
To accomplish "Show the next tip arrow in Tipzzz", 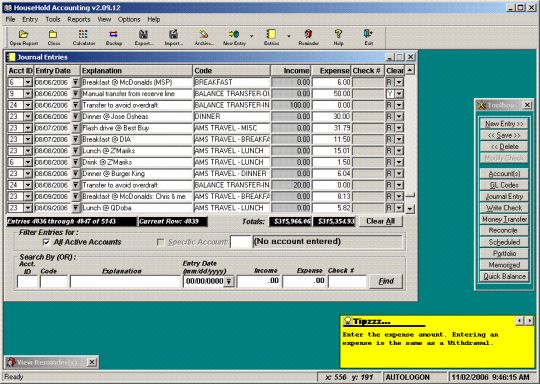I will (x=529, y=321).
